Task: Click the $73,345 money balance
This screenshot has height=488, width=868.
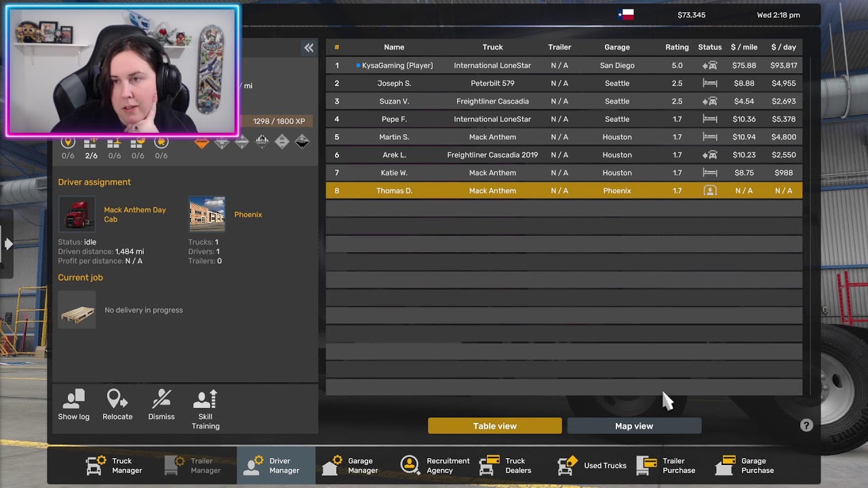Action: click(x=691, y=15)
